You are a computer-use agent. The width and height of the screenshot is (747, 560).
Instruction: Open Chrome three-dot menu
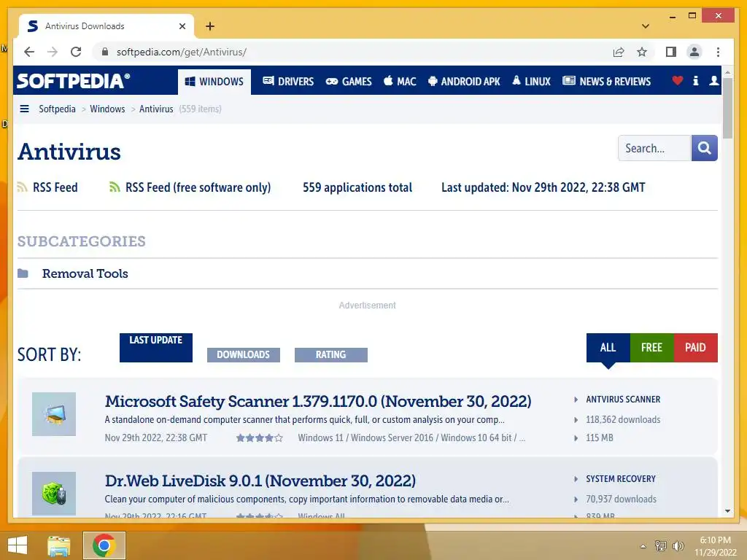coord(718,52)
